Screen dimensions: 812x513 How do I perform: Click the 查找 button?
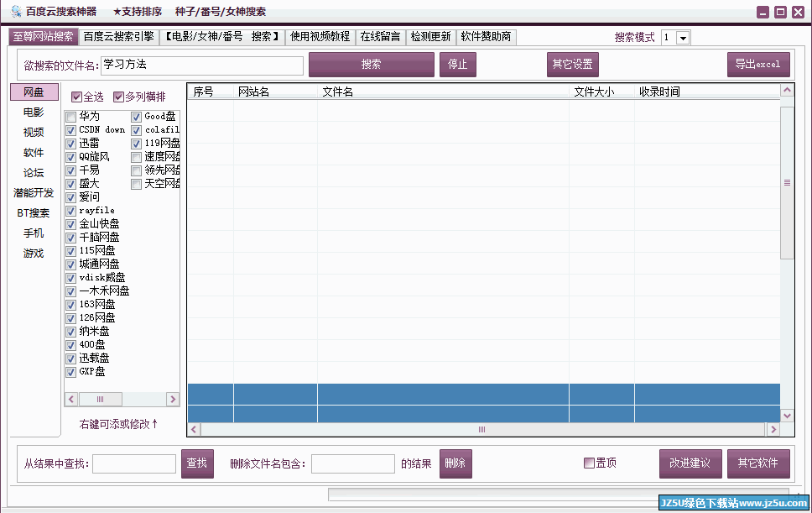[x=197, y=463]
